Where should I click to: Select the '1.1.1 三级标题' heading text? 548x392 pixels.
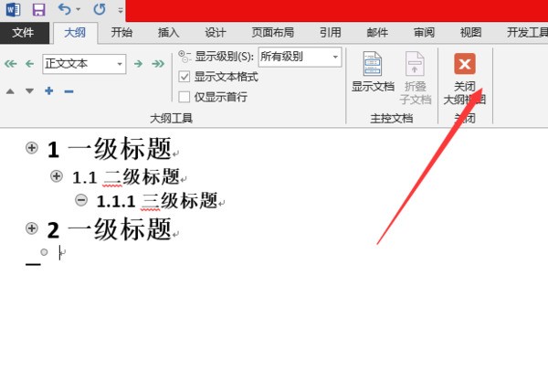pos(156,200)
